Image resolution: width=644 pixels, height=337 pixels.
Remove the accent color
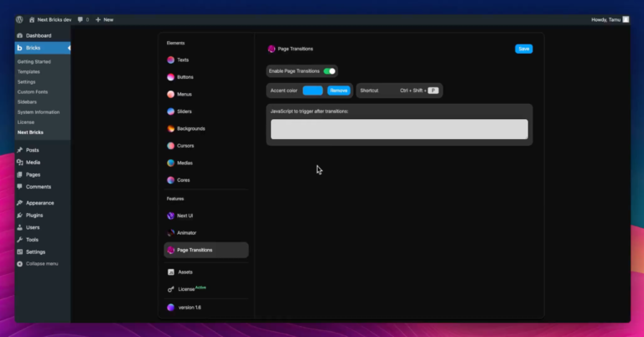339,91
